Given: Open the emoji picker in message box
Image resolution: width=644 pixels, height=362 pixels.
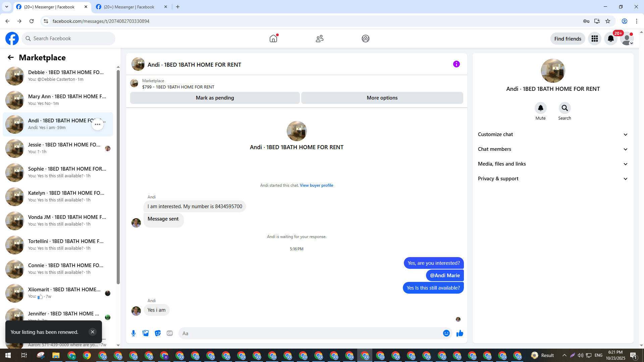Looking at the screenshot, I should coord(446,333).
